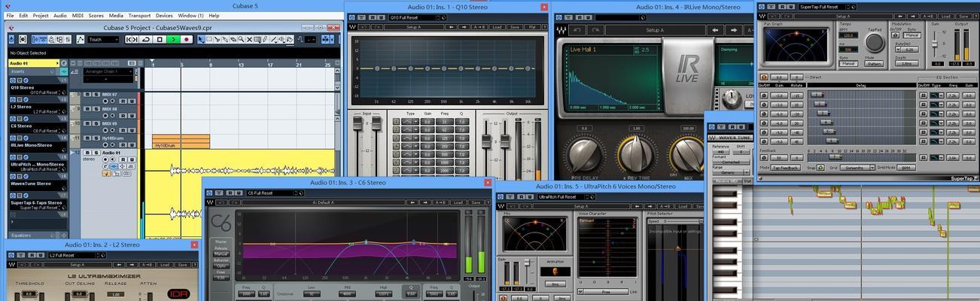Click next preset arrow in IRLive window
Viewport: 980px width, 301px height.
click(734, 31)
